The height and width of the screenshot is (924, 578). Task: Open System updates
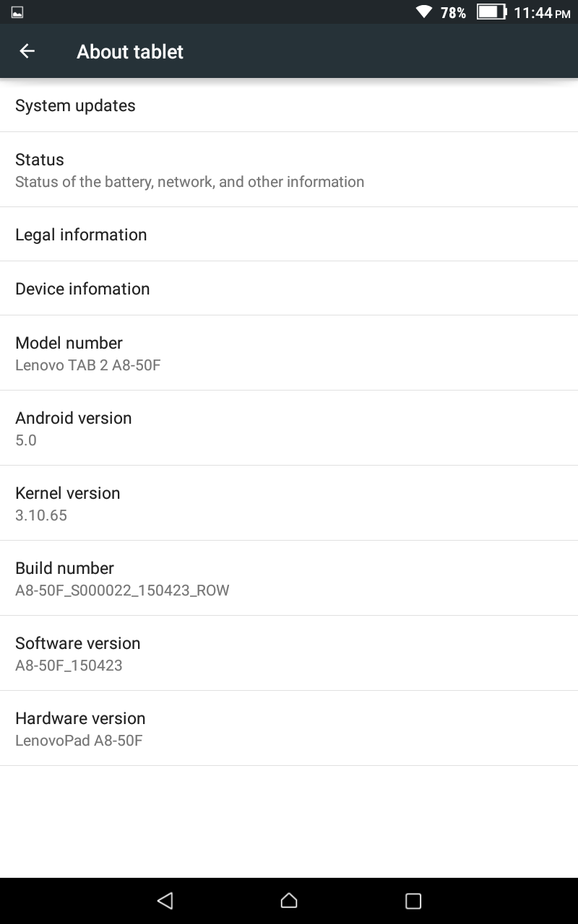[x=289, y=105]
